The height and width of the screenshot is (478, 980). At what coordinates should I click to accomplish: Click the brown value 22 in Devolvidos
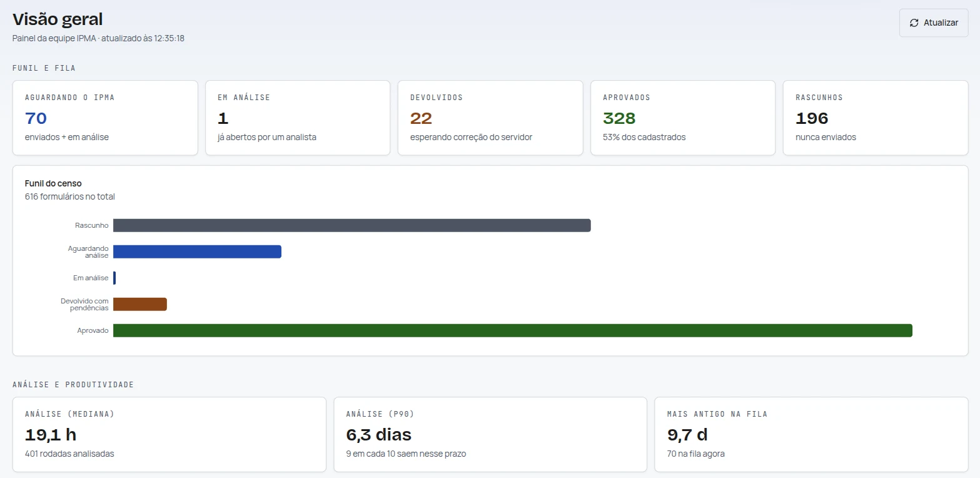pos(421,118)
